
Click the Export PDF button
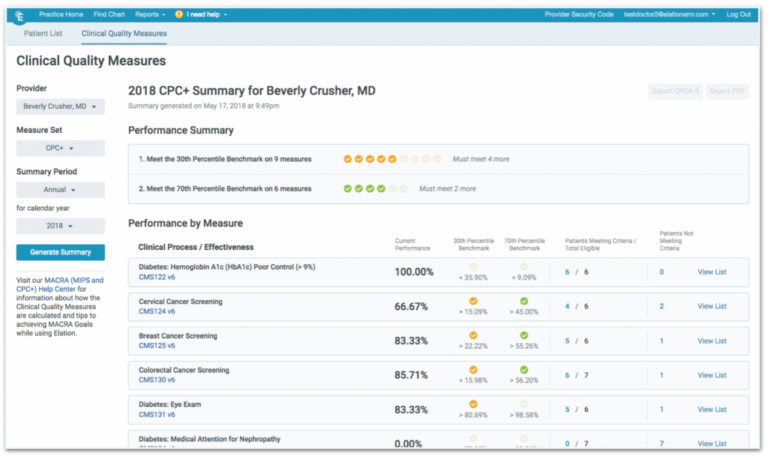tap(727, 91)
